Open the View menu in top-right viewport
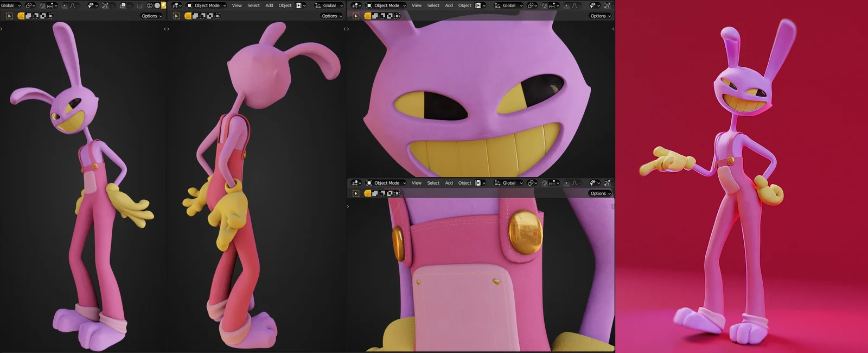868x353 pixels. 417,5
